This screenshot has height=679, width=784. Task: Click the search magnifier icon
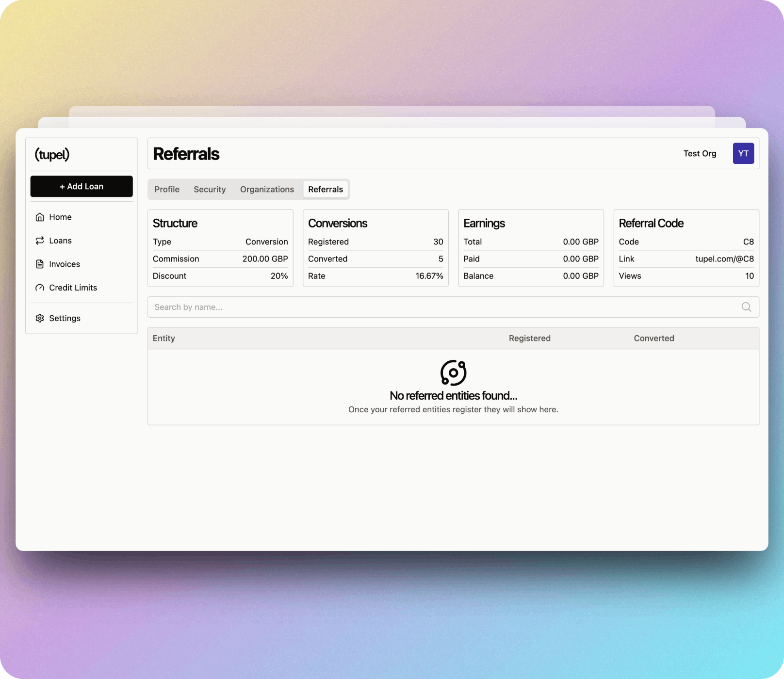tap(746, 307)
